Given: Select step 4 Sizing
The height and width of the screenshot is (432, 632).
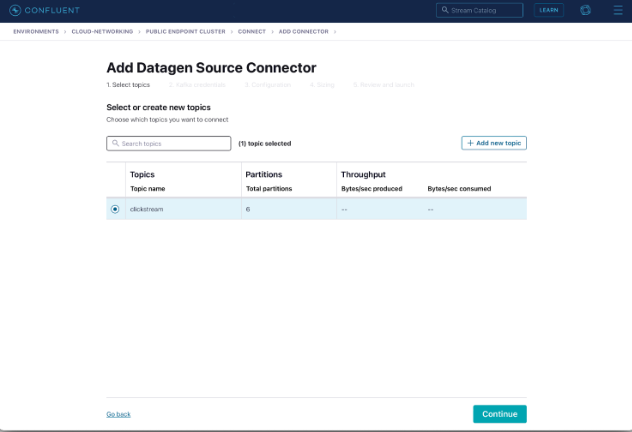Looking at the screenshot, I should pyautogui.click(x=322, y=85).
